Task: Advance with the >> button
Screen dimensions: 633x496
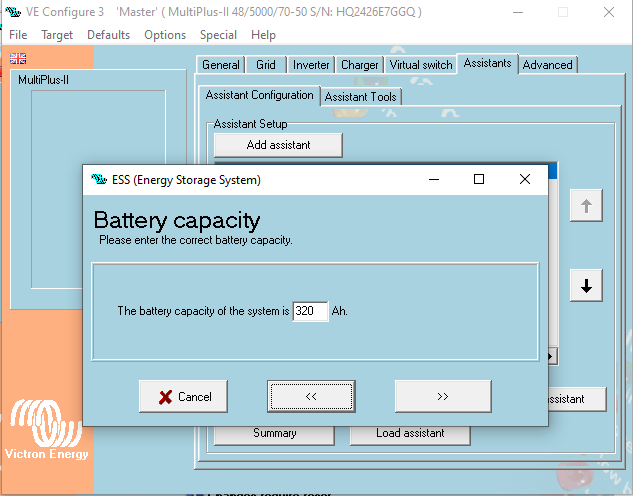Action: pyautogui.click(x=443, y=396)
